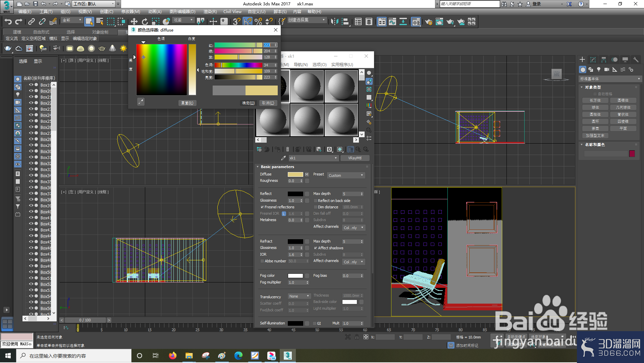
Task: Create a 茶壶 teapot primitive
Action: [595, 129]
